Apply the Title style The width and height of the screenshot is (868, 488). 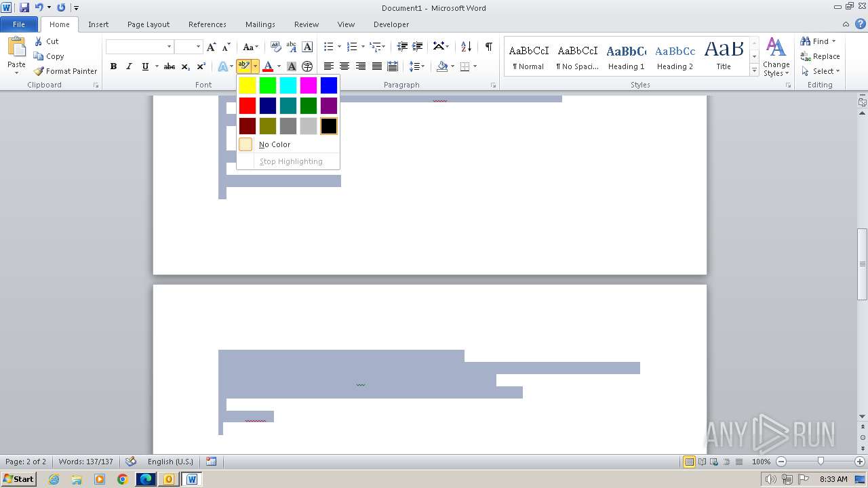point(724,57)
